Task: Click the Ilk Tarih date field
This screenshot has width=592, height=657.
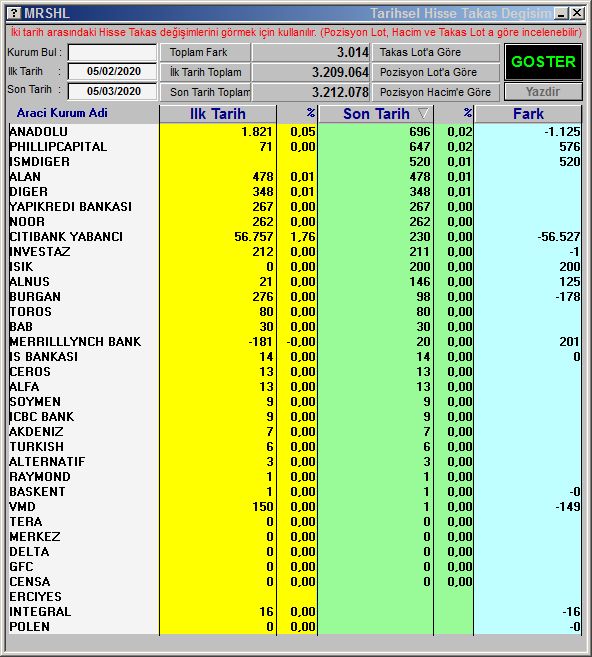Action: [112, 71]
